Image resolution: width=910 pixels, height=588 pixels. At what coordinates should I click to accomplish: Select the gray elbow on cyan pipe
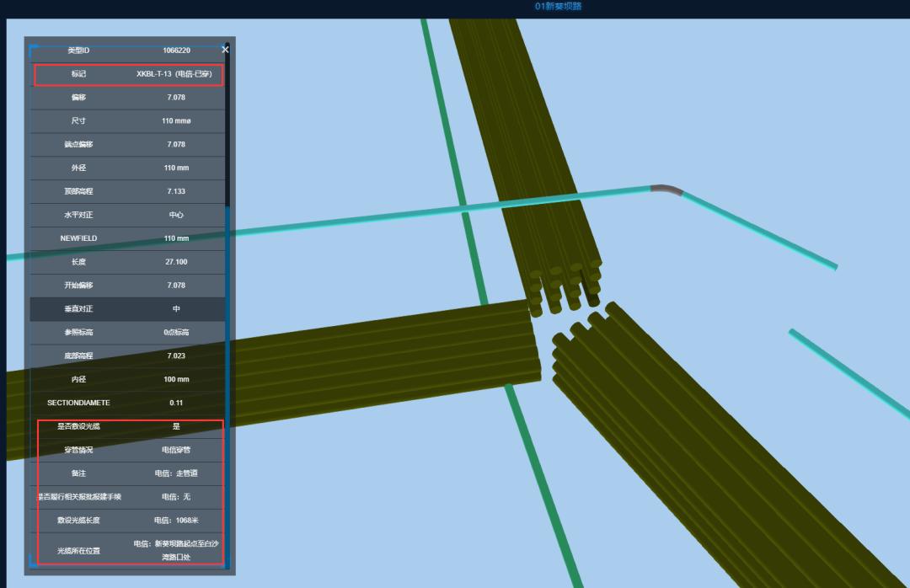click(666, 190)
